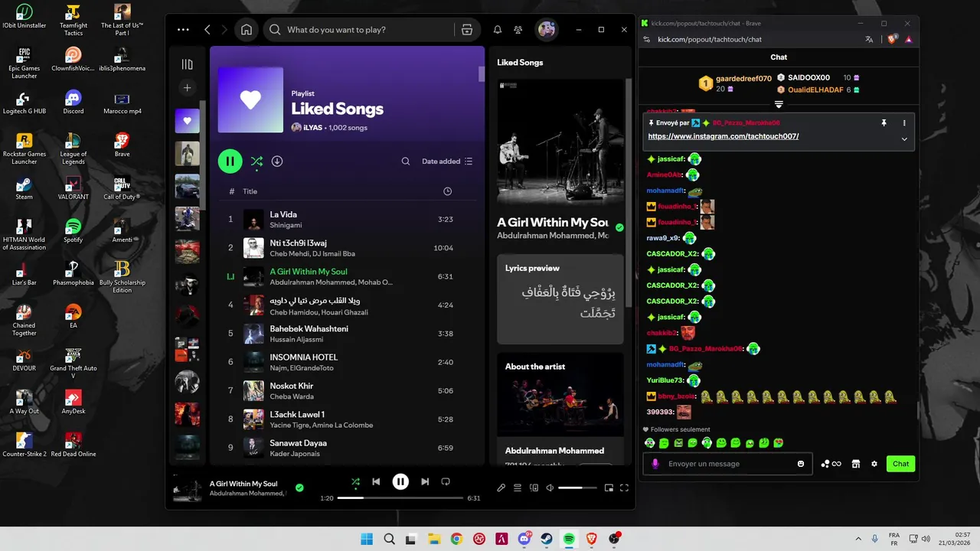Toggle liked checkmark in Now Playing panel

click(x=619, y=228)
